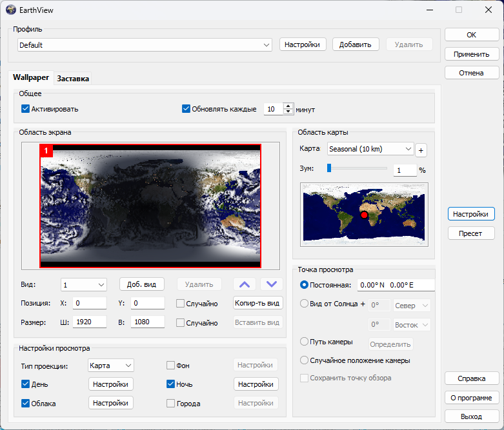Select the Путь камеры radio button
The height and width of the screenshot is (430, 504).
click(305, 342)
